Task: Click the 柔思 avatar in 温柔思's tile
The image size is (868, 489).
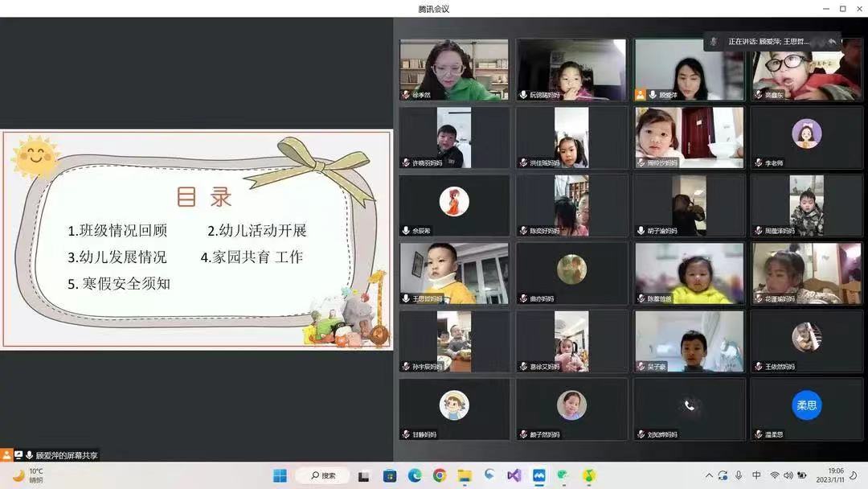Action: click(806, 405)
